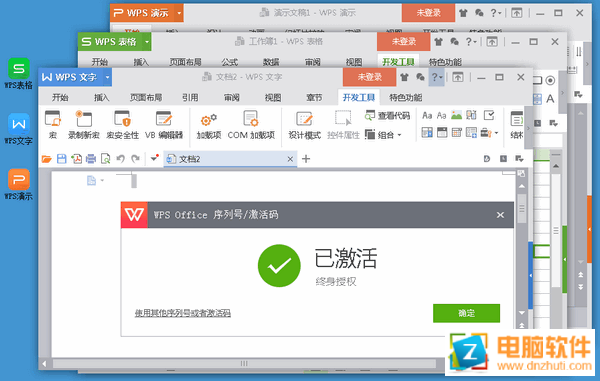Image resolution: width=600 pixels, height=381 pixels.
Task: Undo last action arrow icon
Action: point(121,159)
